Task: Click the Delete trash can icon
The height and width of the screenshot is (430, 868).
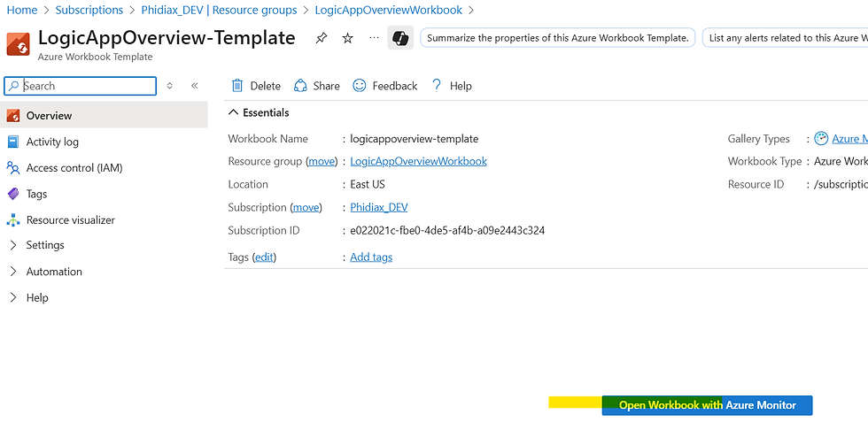Action: pyautogui.click(x=237, y=86)
